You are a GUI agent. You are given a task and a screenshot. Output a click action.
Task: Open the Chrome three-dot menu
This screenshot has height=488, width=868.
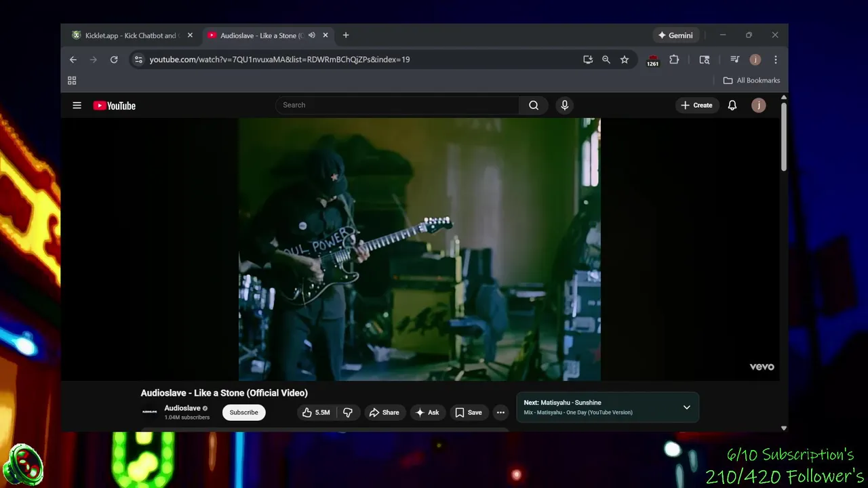pos(776,60)
